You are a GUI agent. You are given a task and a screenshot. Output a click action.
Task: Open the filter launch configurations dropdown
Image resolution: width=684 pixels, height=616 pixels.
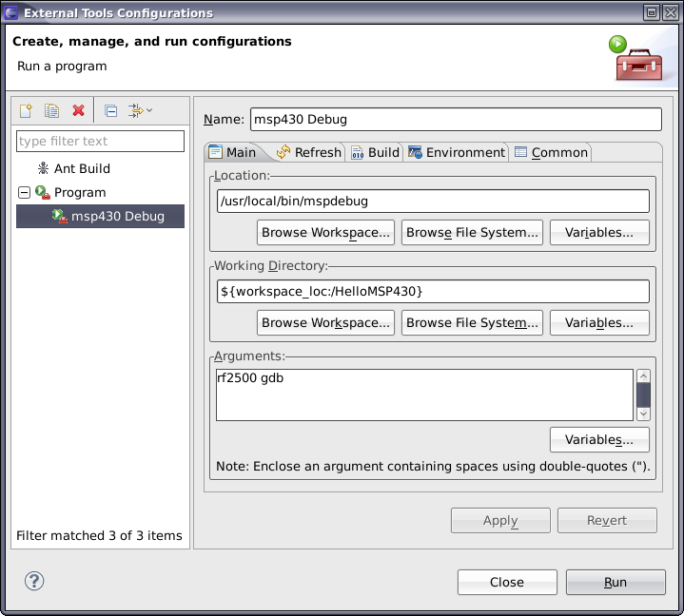click(x=140, y=110)
